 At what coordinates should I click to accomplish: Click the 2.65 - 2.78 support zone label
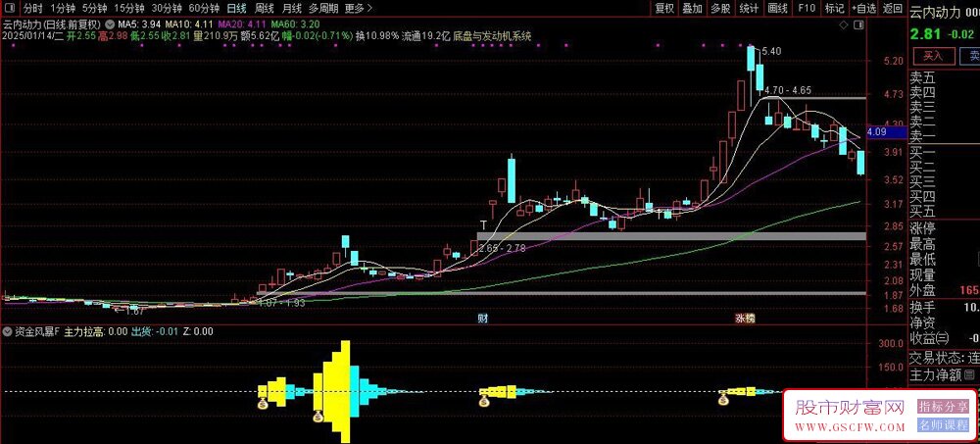click(502, 249)
